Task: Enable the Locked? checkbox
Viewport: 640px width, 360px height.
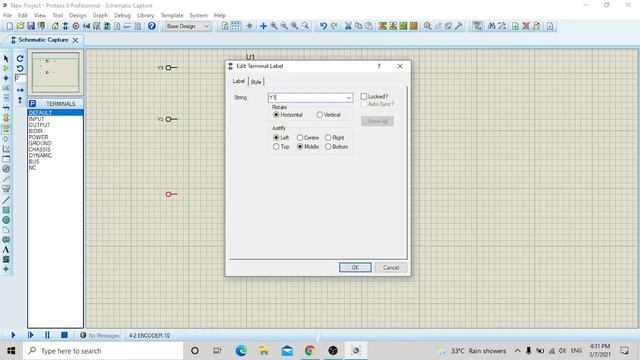Action: tap(364, 96)
